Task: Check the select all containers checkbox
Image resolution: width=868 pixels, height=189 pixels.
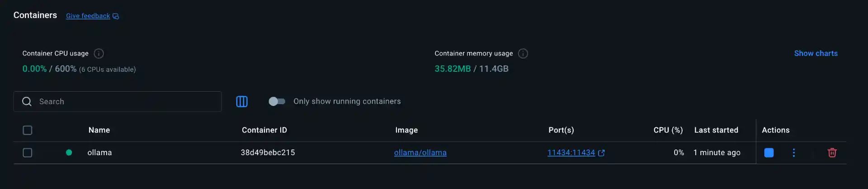Action: [28, 130]
